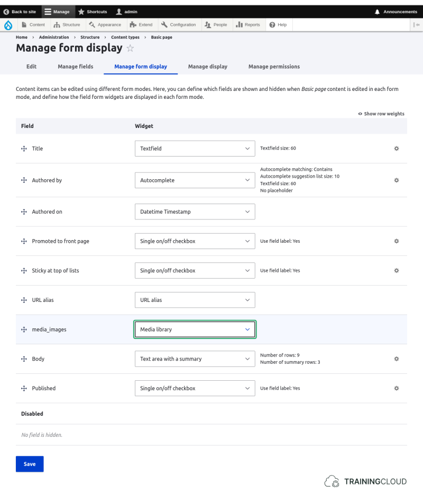This screenshot has width=423, height=504.
Task: Open the Help admin menu
Action: tap(278, 25)
